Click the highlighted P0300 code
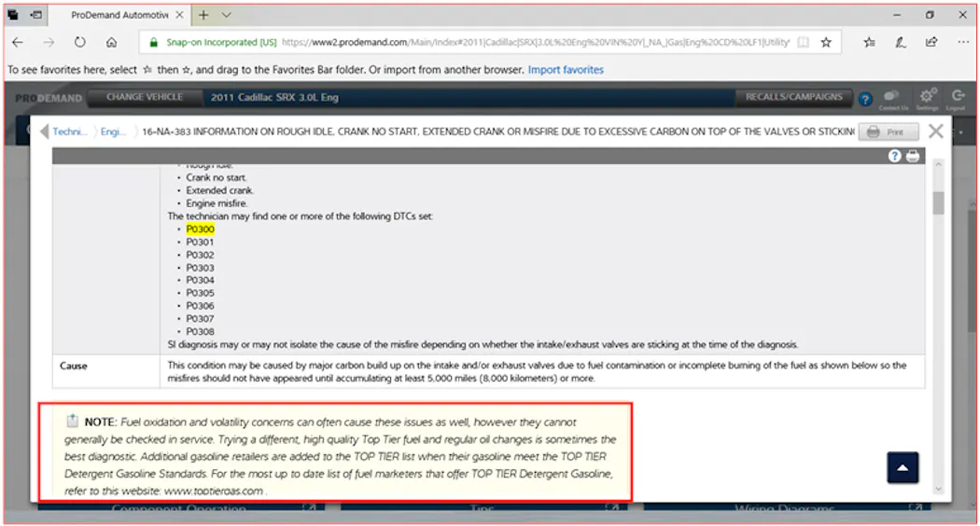The height and width of the screenshot is (526, 980). pos(200,229)
